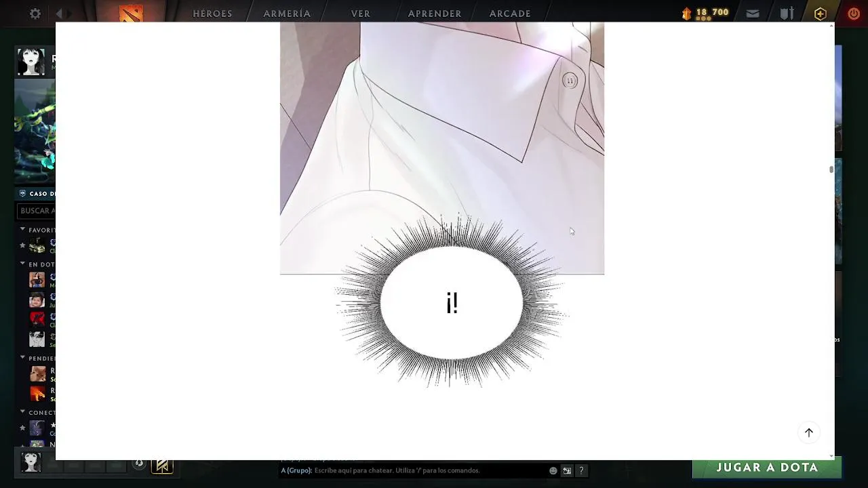Screen dimensions: 868x488
Task: Select first friend avatar under EN DOTA
Action: (37, 279)
